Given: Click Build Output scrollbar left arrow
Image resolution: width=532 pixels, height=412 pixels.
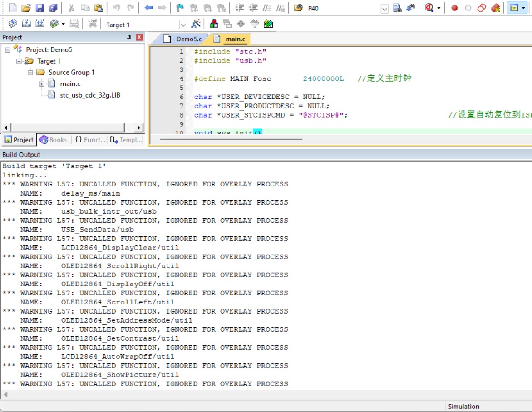Looking at the screenshot, I should [x=5, y=394].
